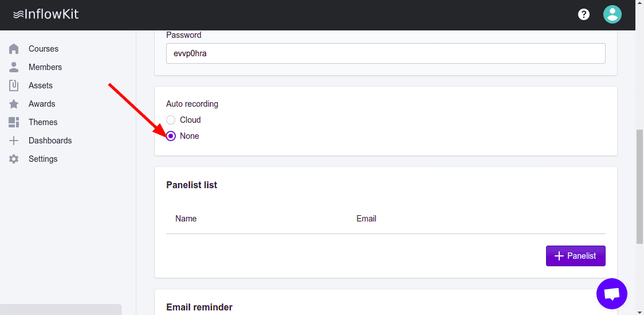Click the Courses home icon

point(14,49)
